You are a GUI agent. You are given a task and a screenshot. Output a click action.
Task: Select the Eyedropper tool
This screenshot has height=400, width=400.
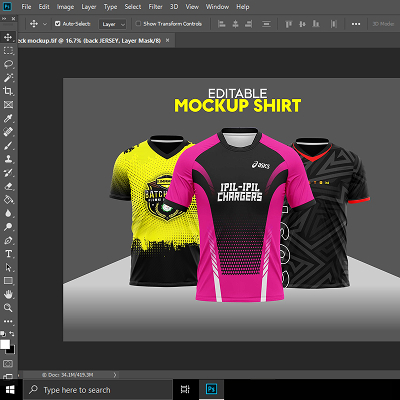[x=8, y=118]
